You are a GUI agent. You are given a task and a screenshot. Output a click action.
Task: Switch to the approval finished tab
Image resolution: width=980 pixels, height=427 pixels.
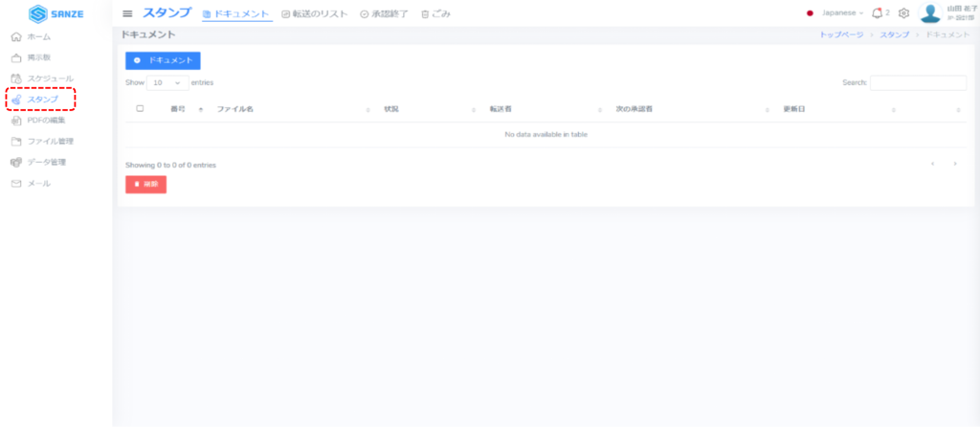coord(384,14)
